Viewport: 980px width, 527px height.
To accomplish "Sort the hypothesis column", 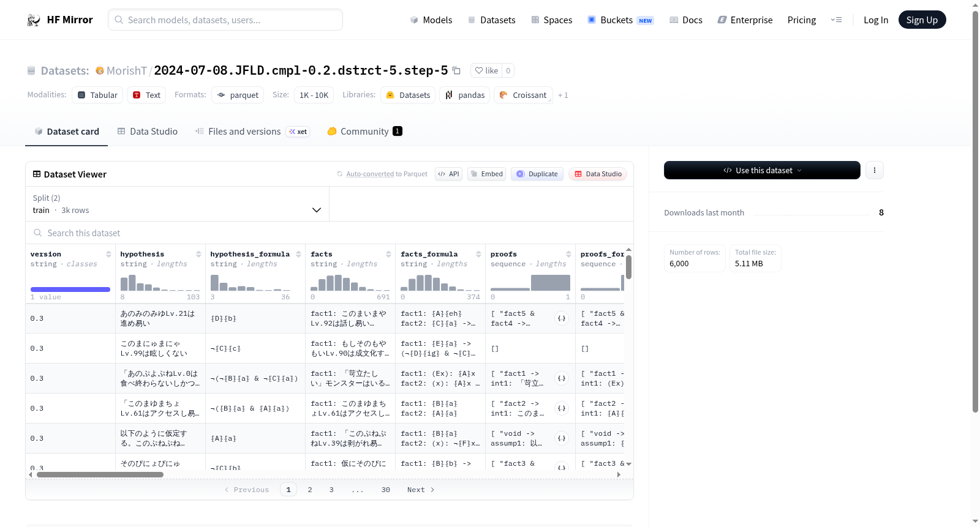I will (198, 254).
